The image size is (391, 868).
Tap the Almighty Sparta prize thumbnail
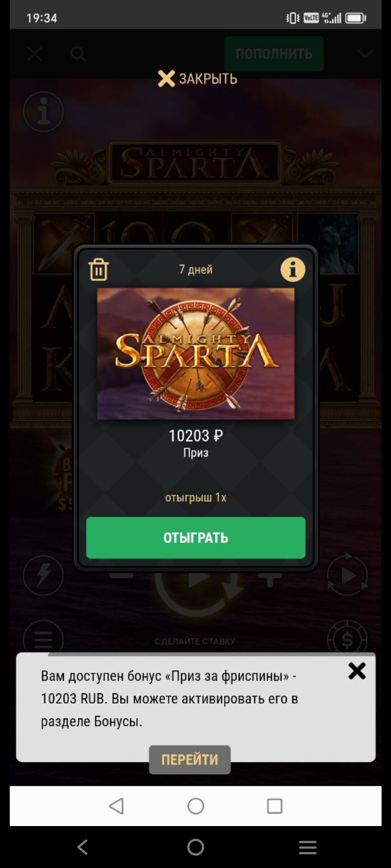click(x=195, y=353)
